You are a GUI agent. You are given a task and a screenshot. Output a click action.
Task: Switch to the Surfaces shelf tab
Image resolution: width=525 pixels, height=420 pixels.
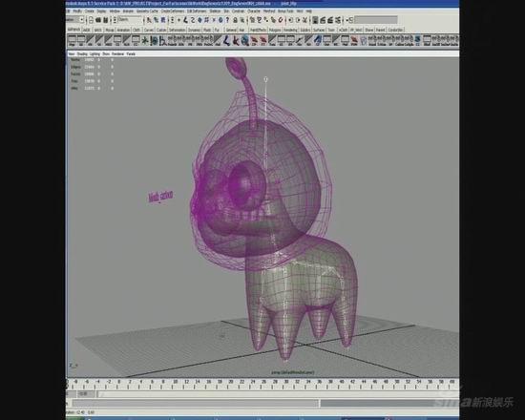click(319, 30)
